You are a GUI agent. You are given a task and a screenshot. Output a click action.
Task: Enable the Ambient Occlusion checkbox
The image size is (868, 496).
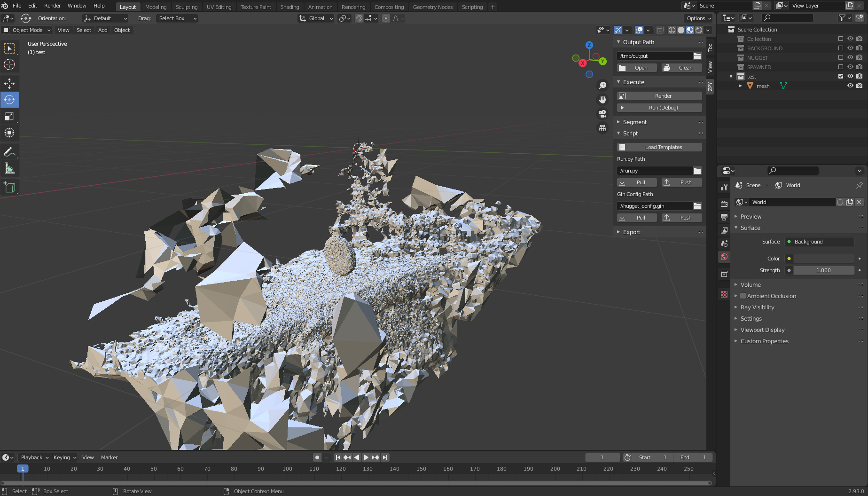coord(743,296)
